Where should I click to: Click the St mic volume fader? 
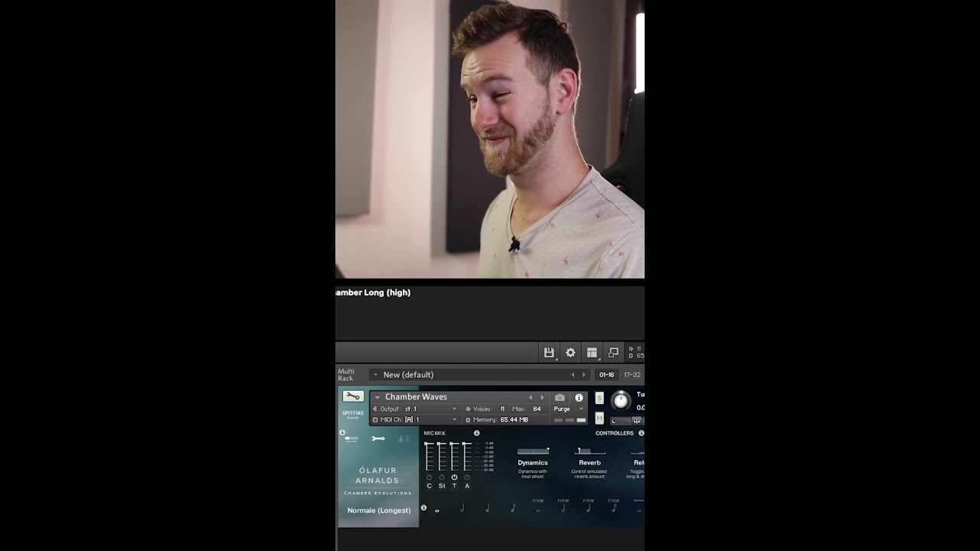[x=442, y=456]
